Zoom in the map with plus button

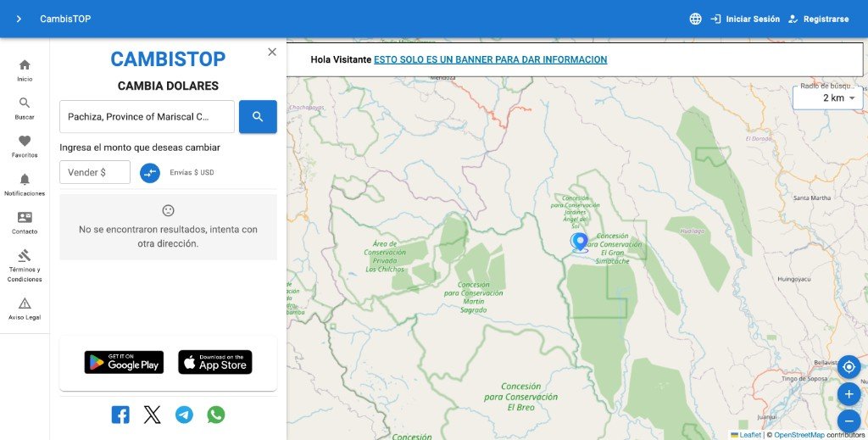(849, 394)
